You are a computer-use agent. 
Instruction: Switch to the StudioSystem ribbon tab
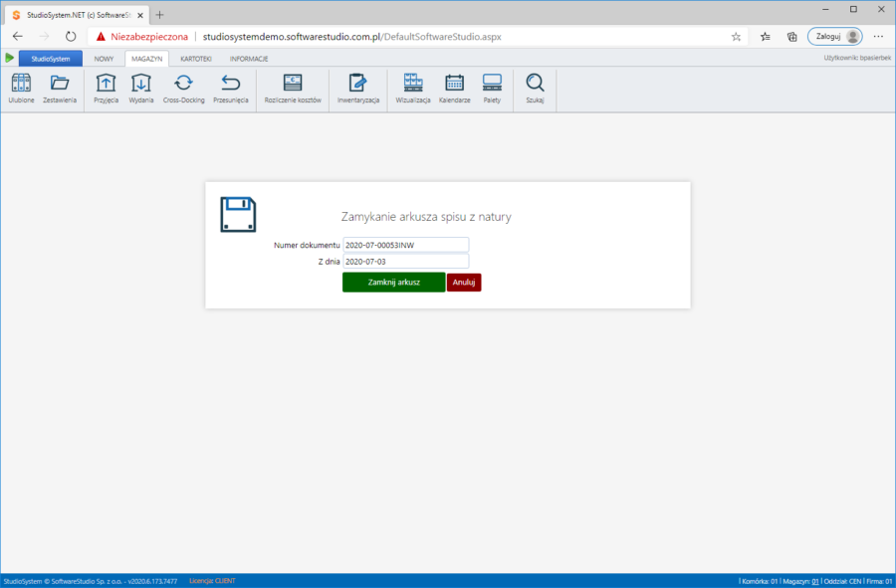click(51, 59)
